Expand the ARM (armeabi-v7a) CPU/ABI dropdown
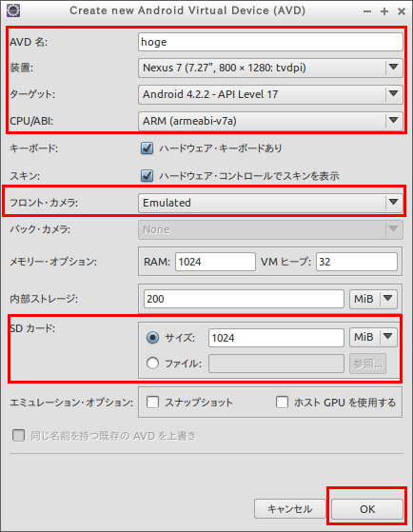 (270, 121)
